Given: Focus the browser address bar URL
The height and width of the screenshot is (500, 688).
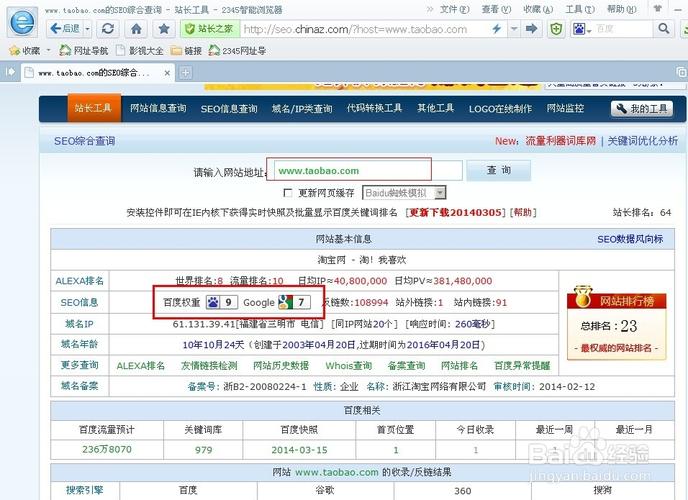Looking at the screenshot, I should pyautogui.click(x=355, y=29).
